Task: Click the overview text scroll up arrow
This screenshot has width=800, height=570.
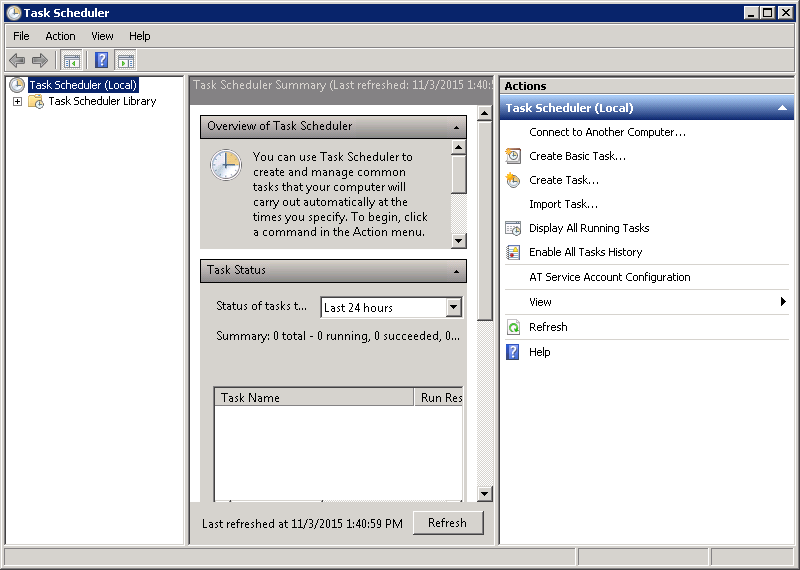Action: click(x=459, y=147)
